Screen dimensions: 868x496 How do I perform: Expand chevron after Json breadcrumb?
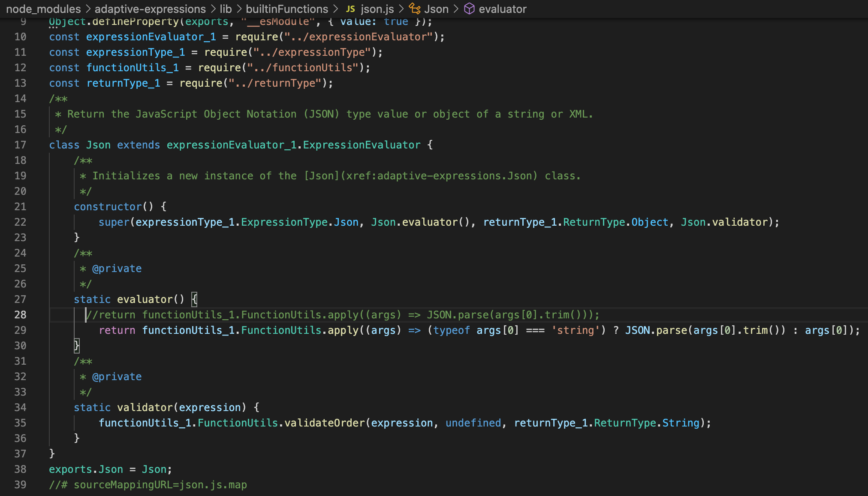point(455,9)
